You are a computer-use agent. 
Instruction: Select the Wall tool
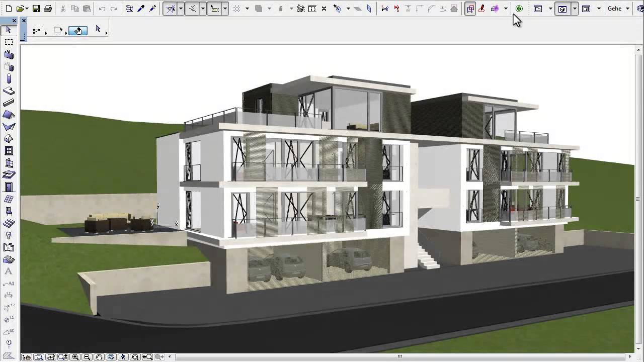[9, 54]
